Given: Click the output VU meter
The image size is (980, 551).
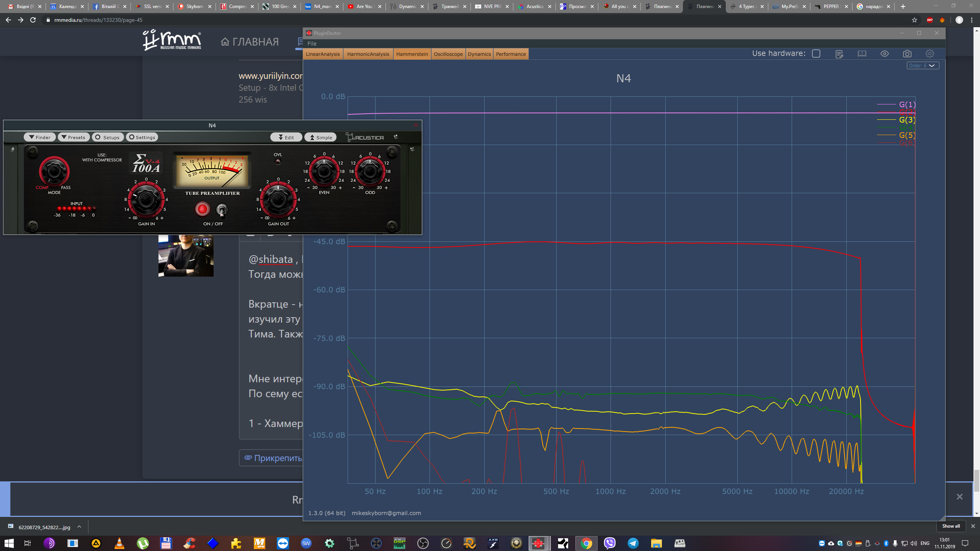Looking at the screenshot, I should coord(212,171).
